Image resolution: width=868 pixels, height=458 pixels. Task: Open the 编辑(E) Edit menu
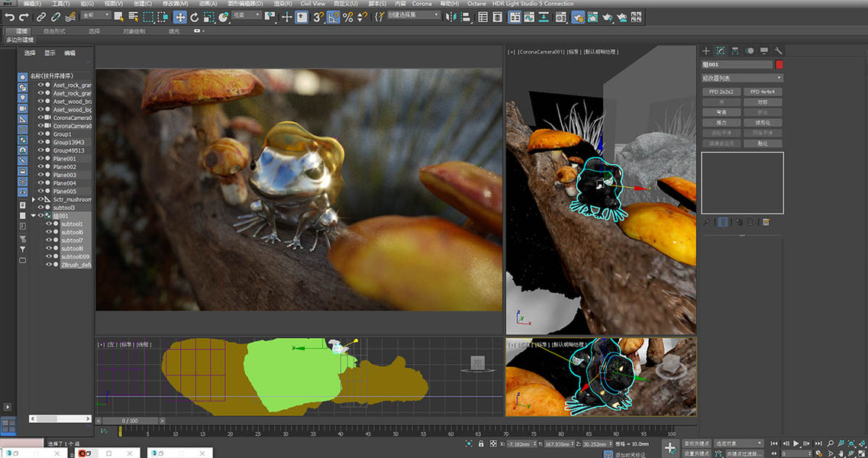(x=31, y=3)
